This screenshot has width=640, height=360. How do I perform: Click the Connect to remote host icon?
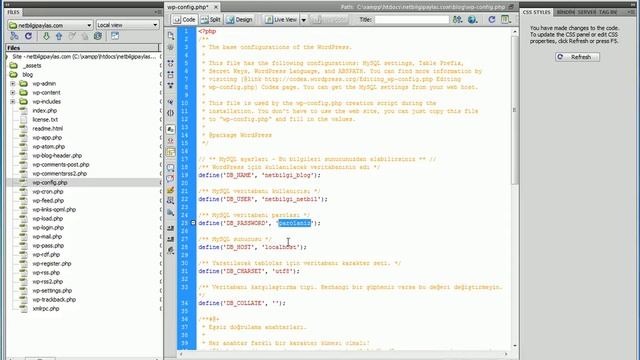tap(14, 36)
